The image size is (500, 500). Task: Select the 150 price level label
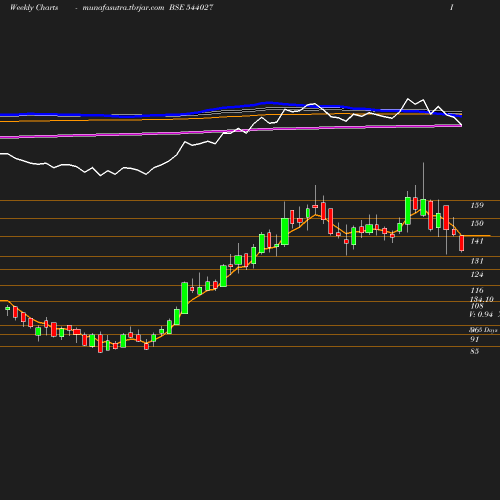(477, 223)
